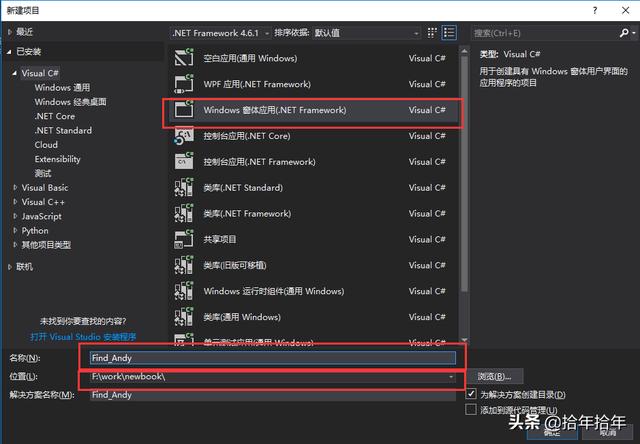Toggle add to source control checkbox
This screenshot has height=444, width=640.
pyautogui.click(x=471, y=409)
